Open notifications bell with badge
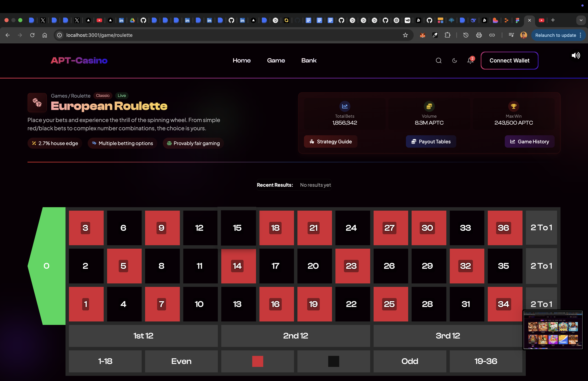Image resolution: width=588 pixels, height=381 pixels. (x=470, y=61)
